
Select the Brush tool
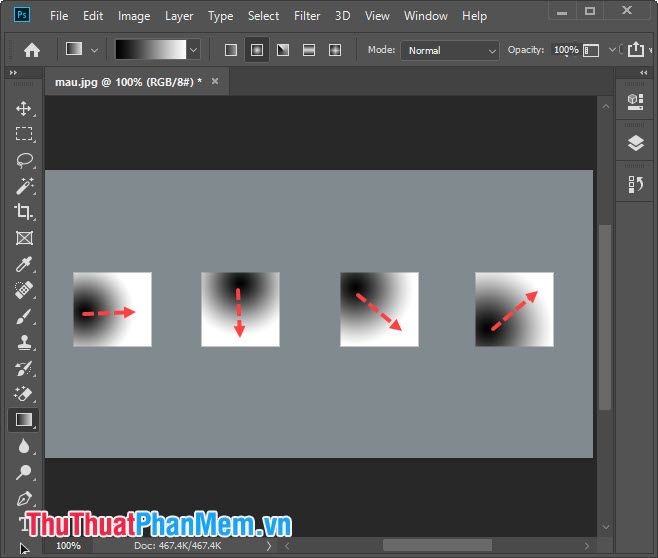tap(24, 316)
